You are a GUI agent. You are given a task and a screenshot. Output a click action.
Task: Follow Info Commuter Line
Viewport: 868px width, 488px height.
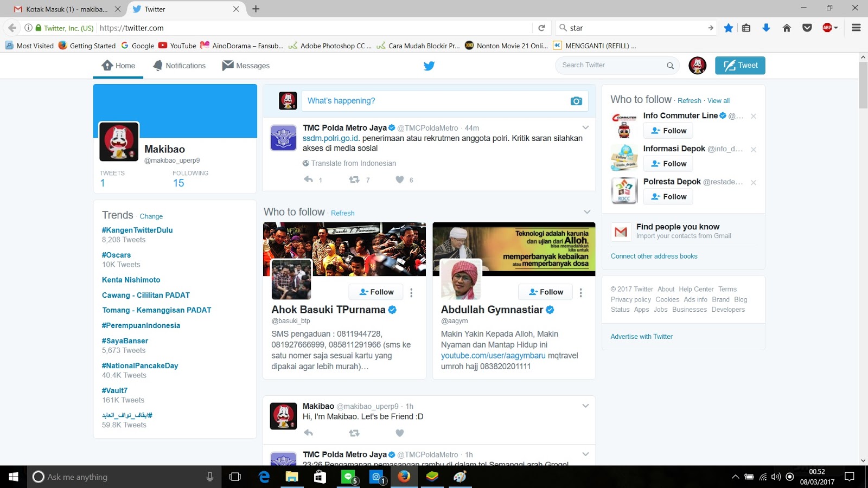[x=668, y=131]
